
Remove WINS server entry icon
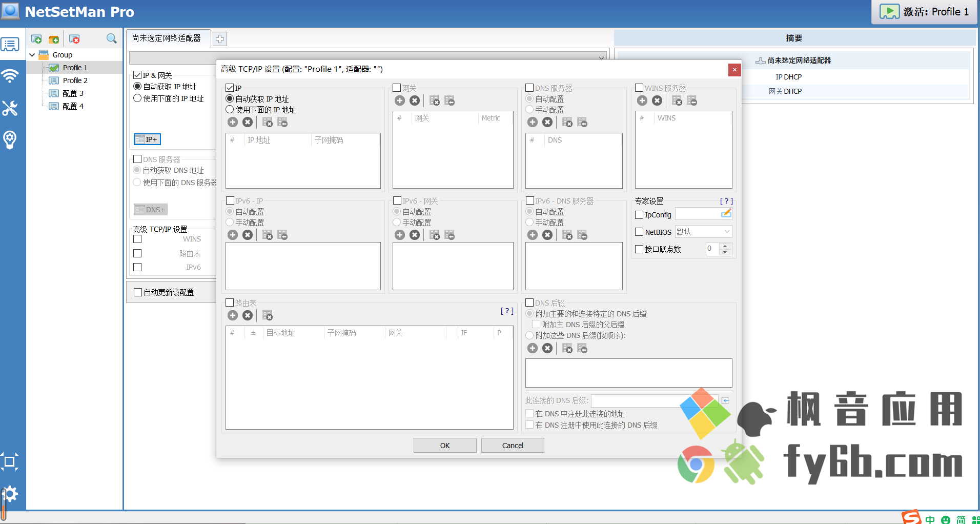(x=657, y=100)
